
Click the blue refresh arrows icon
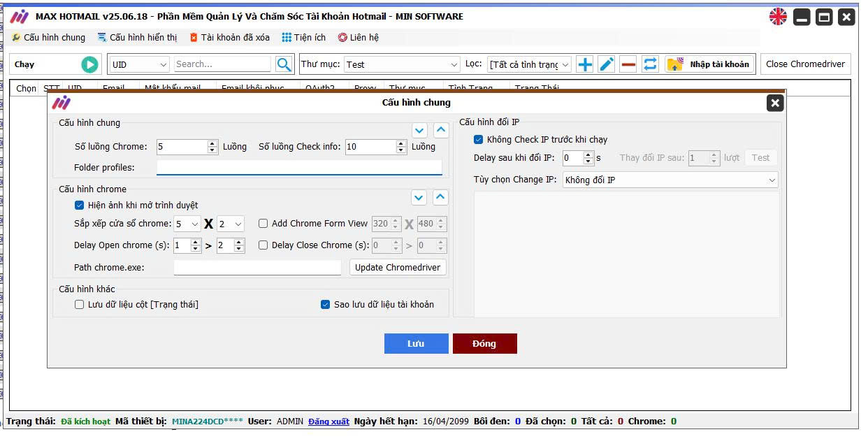pyautogui.click(x=650, y=64)
